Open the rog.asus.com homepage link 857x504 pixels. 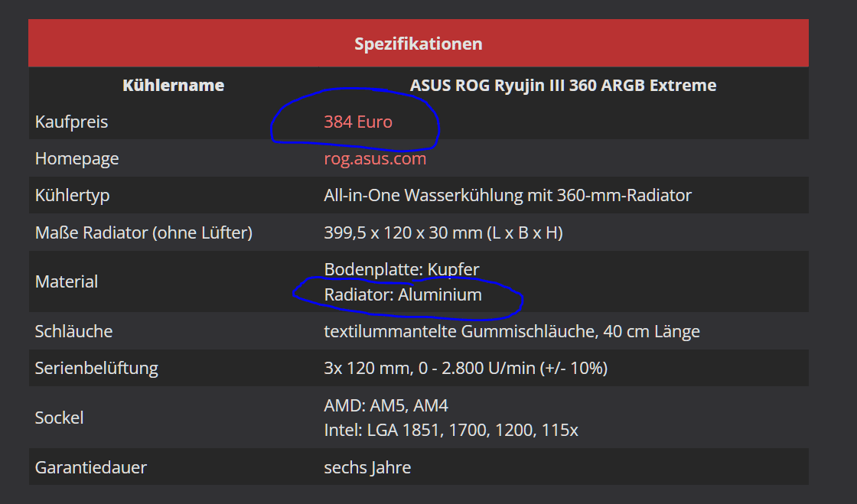[375, 158]
